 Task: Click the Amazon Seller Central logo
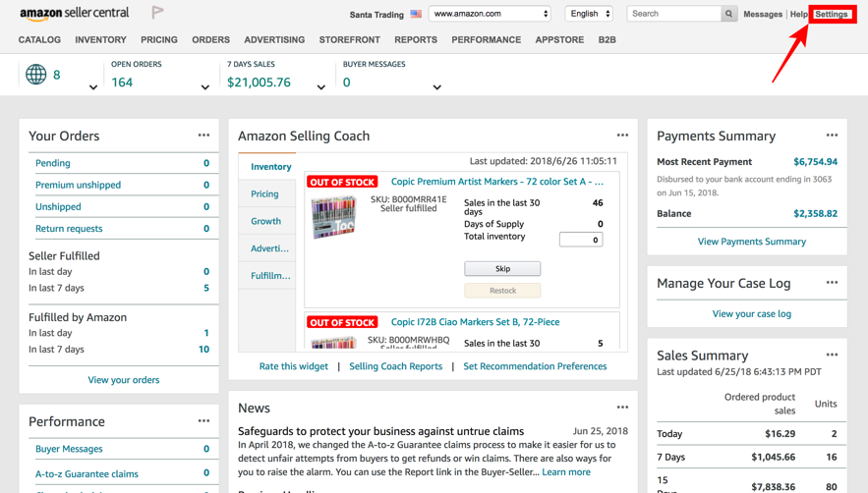coord(74,14)
